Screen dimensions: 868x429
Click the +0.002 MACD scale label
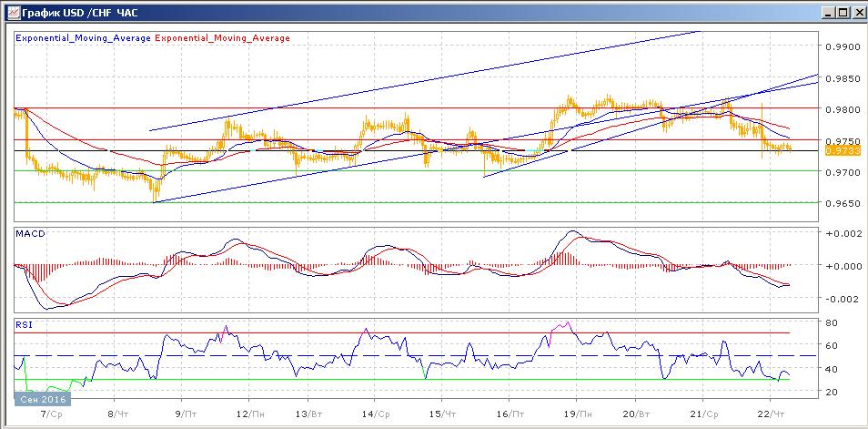(842, 234)
